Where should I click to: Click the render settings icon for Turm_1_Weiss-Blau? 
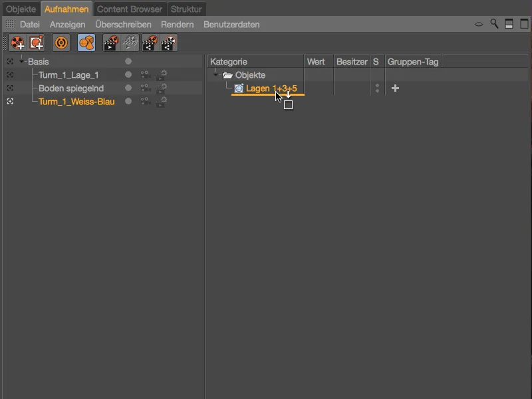pos(161,102)
